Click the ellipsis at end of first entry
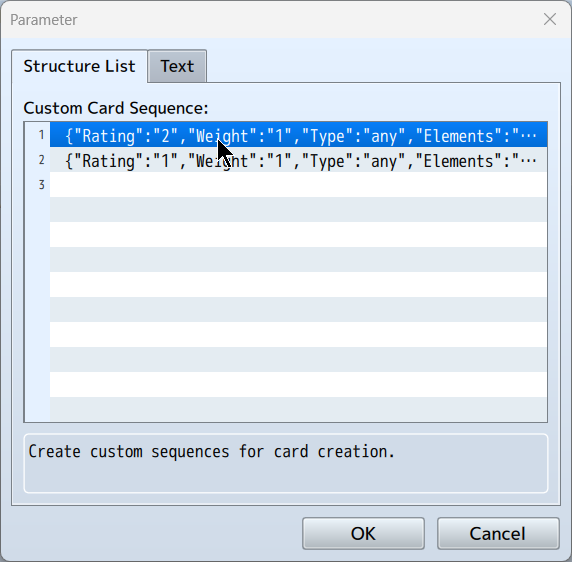 pos(528,136)
